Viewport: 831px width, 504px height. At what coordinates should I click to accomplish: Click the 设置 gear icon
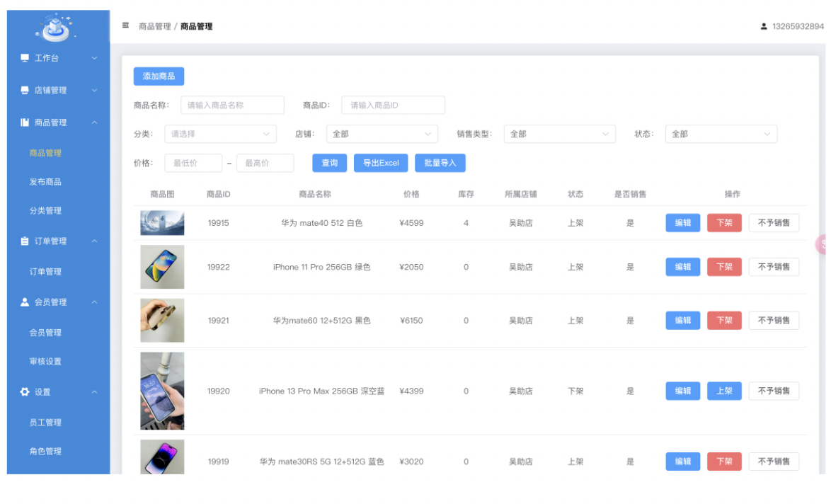[x=24, y=392]
